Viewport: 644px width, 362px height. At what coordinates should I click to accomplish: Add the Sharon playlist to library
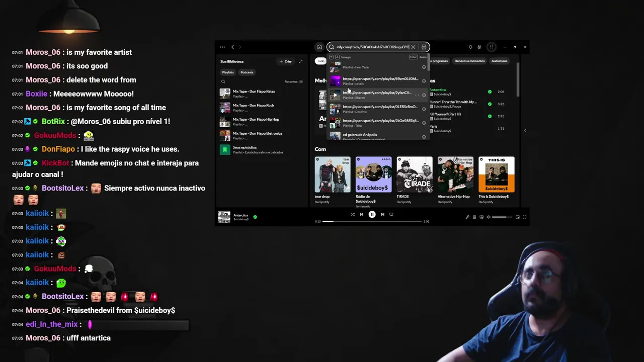click(424, 95)
